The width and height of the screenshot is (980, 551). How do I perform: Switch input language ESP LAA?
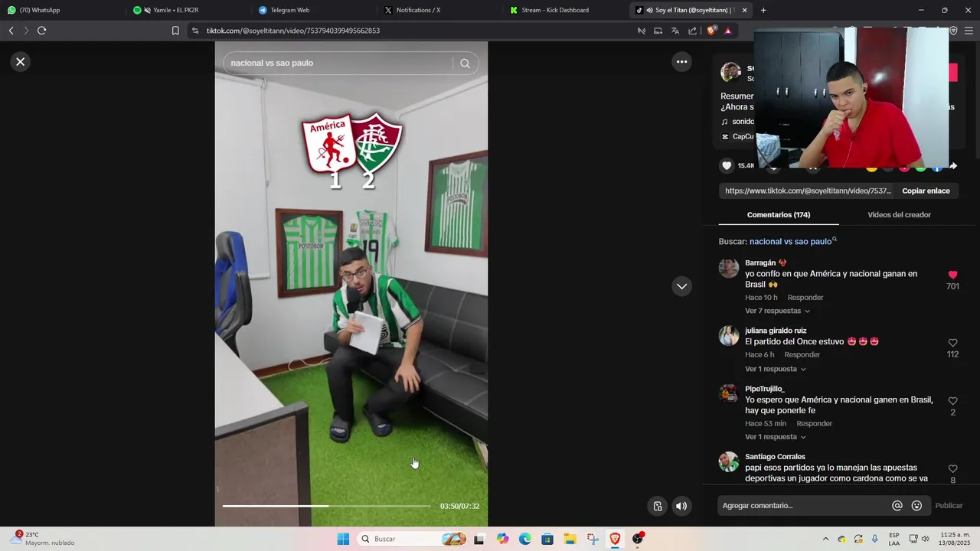(x=894, y=539)
